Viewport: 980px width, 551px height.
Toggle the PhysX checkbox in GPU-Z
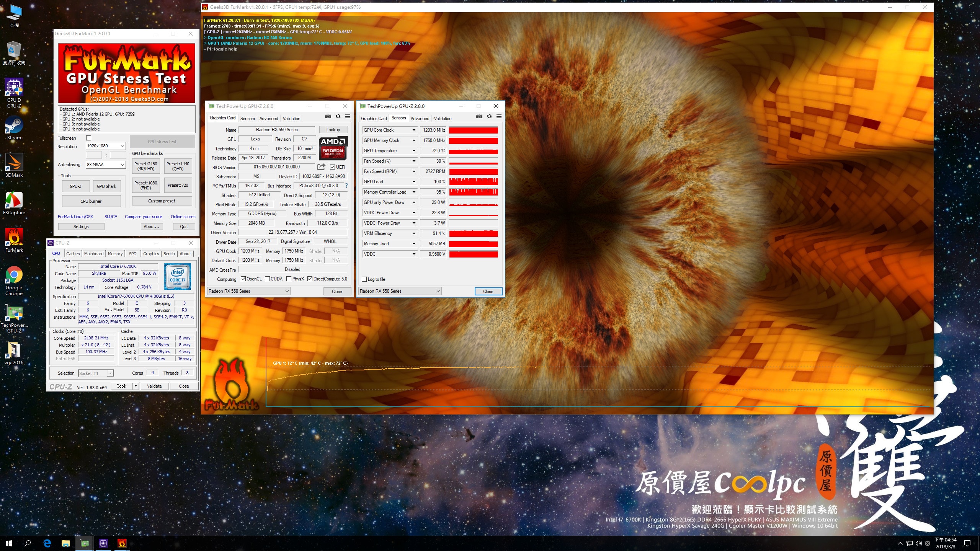click(289, 279)
